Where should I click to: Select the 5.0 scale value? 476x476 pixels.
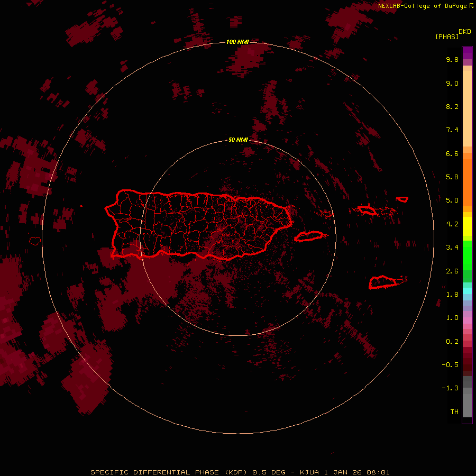point(452,200)
